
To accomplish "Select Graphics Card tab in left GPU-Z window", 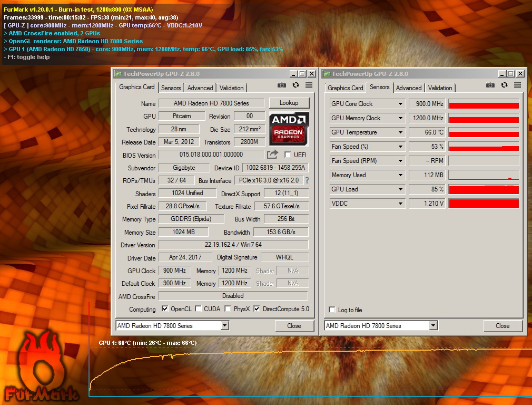I will tap(137, 87).
